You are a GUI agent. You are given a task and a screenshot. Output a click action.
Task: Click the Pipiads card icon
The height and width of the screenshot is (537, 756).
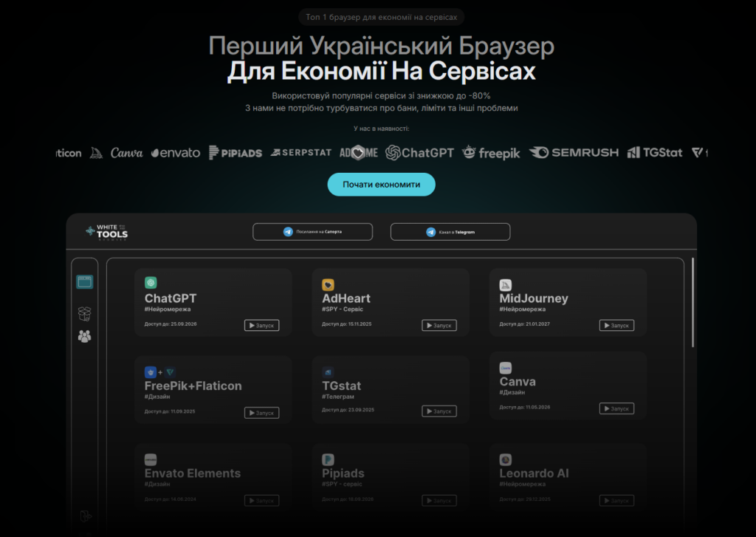[x=328, y=459]
